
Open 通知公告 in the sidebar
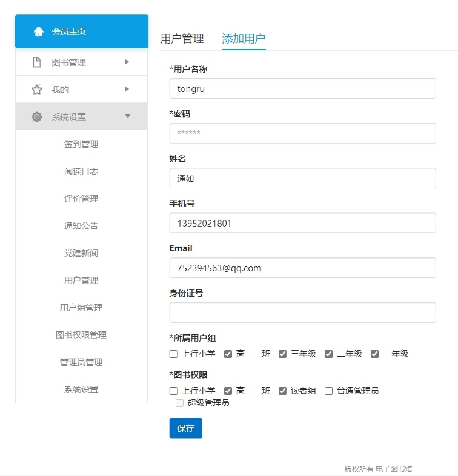81,226
